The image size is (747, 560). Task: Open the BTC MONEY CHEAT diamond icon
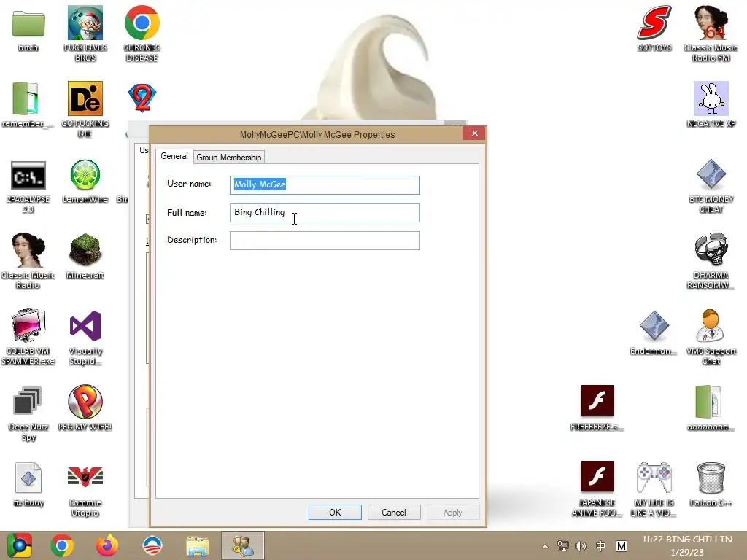[x=711, y=174]
